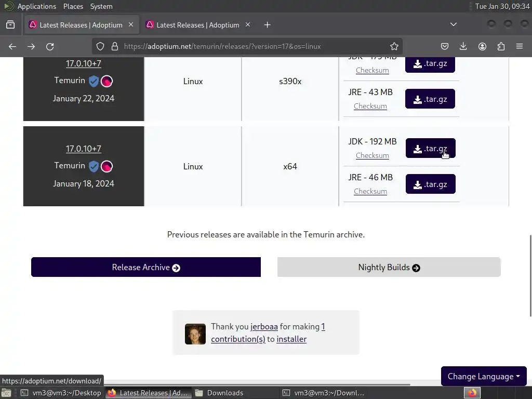
Task: Download x64 JRE 46 MB tar.gz
Action: pyautogui.click(x=431, y=184)
